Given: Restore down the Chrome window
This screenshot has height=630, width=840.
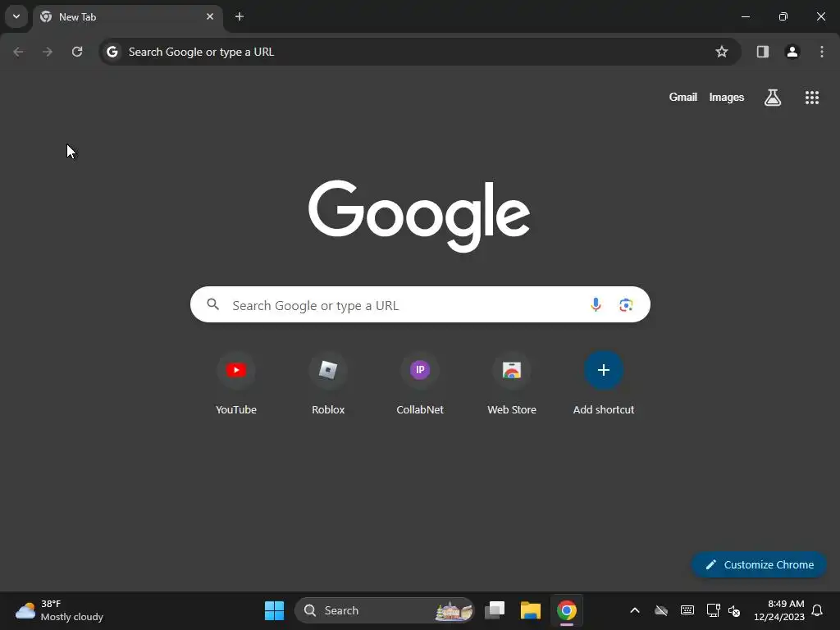Looking at the screenshot, I should [x=783, y=16].
